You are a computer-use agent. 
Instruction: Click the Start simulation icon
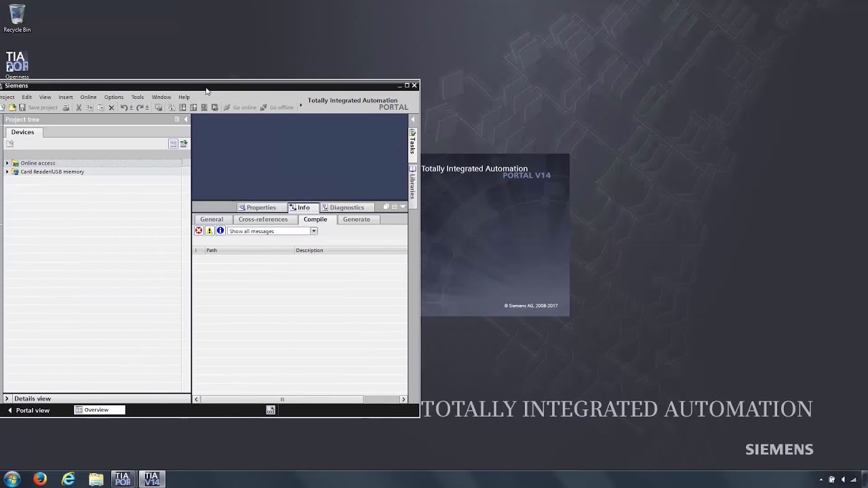[204, 107]
